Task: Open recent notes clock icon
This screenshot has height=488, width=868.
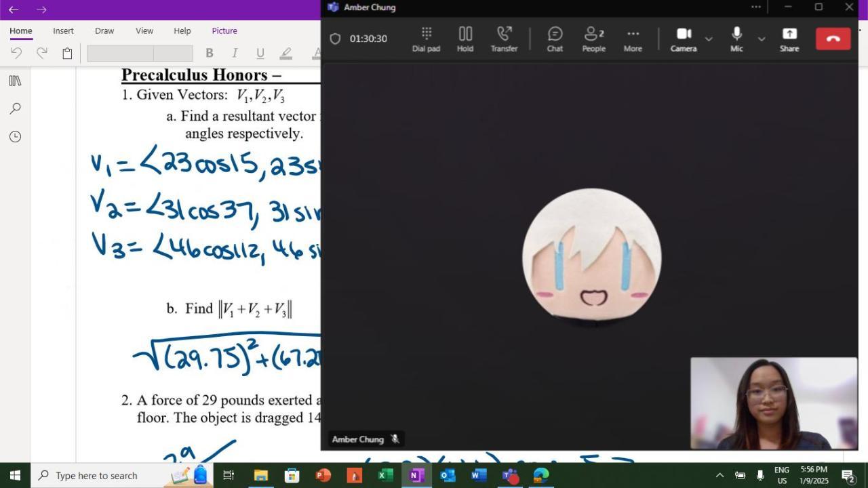Action: coord(15,136)
